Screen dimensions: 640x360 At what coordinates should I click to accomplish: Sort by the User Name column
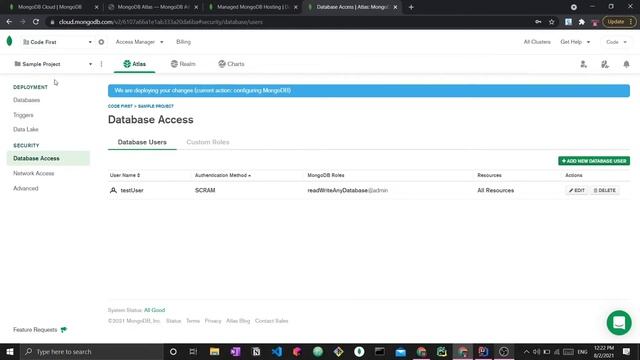(x=125, y=175)
